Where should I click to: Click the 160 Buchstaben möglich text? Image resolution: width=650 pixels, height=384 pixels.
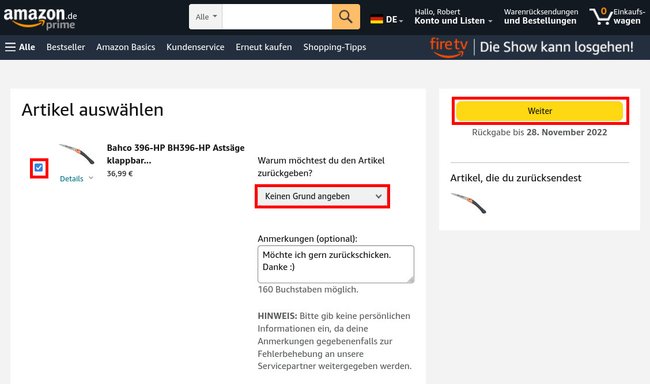(308, 289)
